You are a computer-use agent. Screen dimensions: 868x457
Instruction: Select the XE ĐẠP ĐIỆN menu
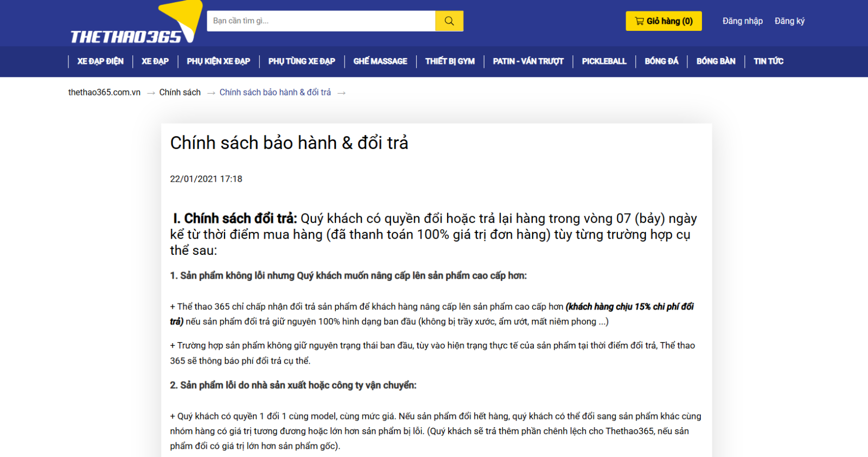click(100, 61)
